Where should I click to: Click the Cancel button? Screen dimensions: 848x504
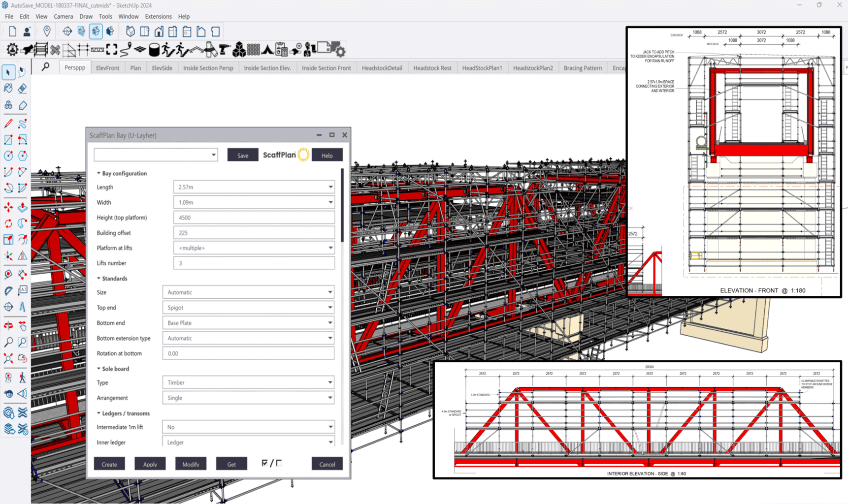tap(327, 464)
